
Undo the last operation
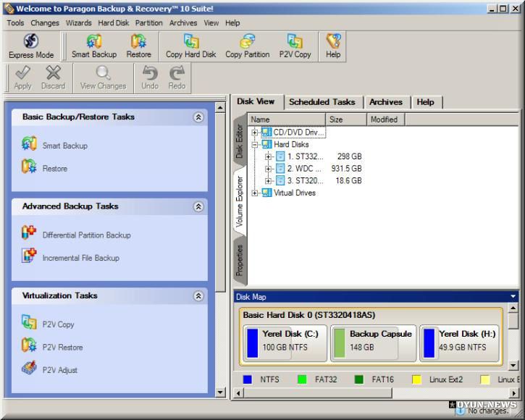pyautogui.click(x=150, y=77)
